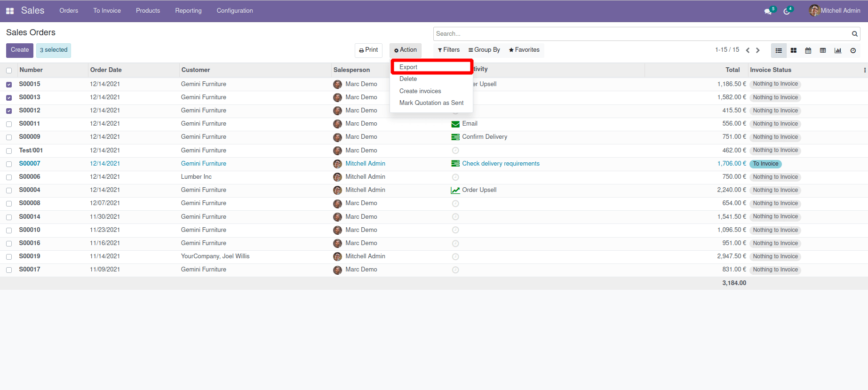The image size is (868, 390).
Task: Click the Sales app title
Action: click(32, 10)
